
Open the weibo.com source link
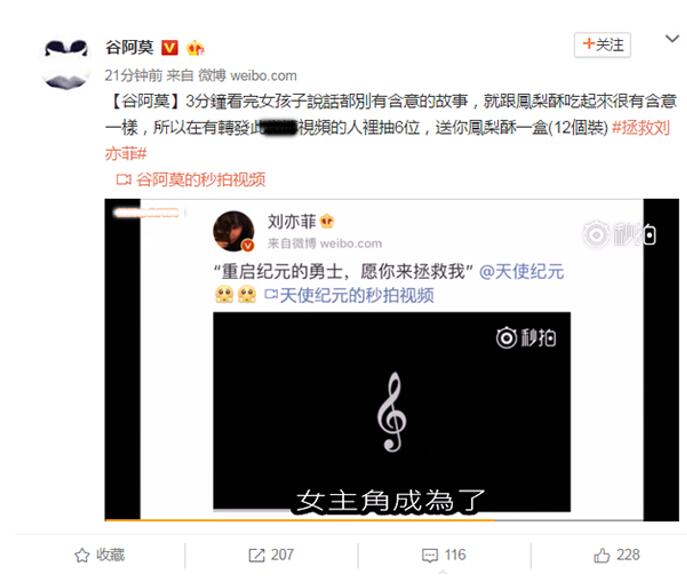263,75
